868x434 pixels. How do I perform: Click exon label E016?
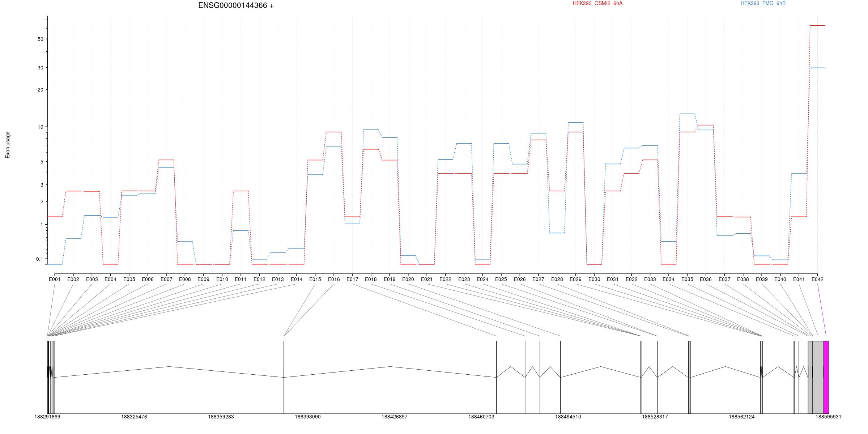[x=334, y=279]
